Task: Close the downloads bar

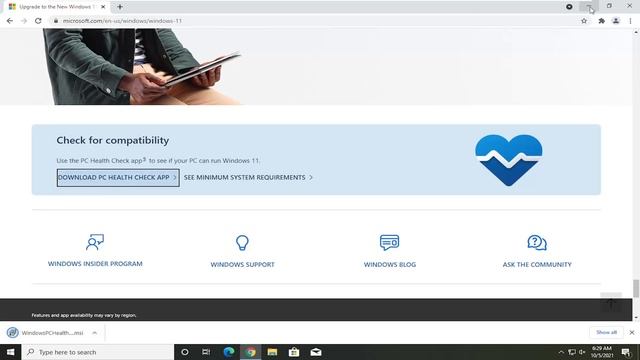Action: (632, 333)
